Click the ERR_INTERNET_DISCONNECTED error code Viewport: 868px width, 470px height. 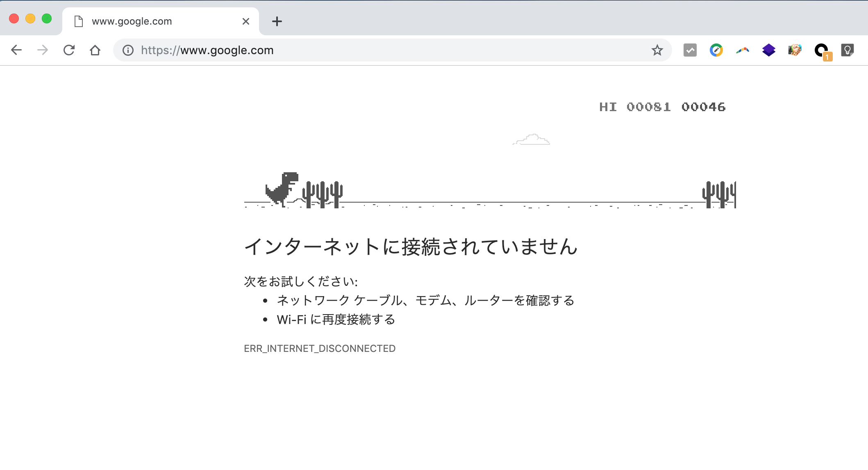coord(320,349)
